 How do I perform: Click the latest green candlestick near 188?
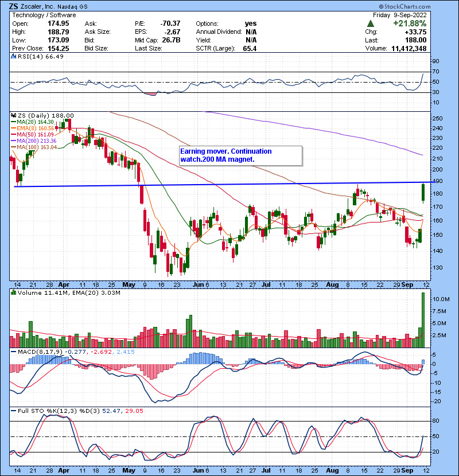tap(423, 193)
